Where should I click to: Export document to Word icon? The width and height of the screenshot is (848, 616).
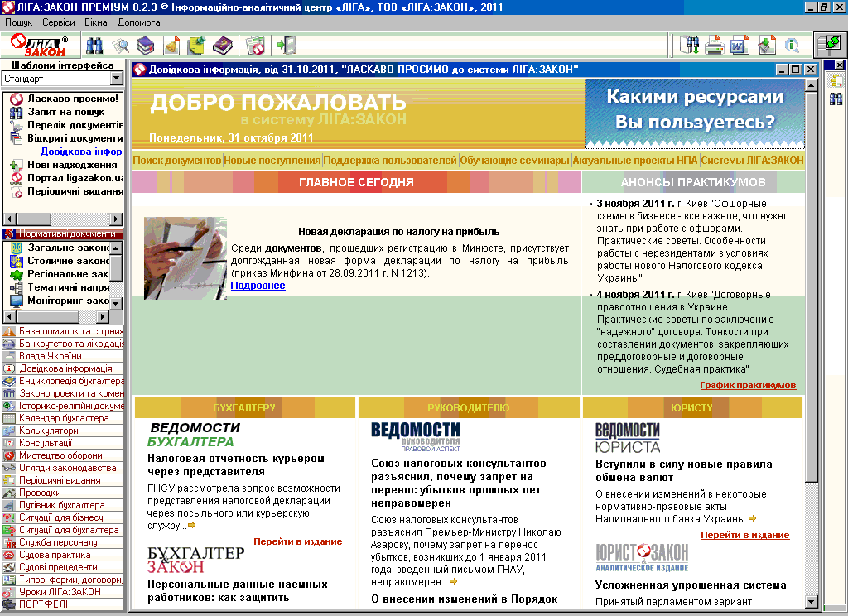tap(740, 46)
